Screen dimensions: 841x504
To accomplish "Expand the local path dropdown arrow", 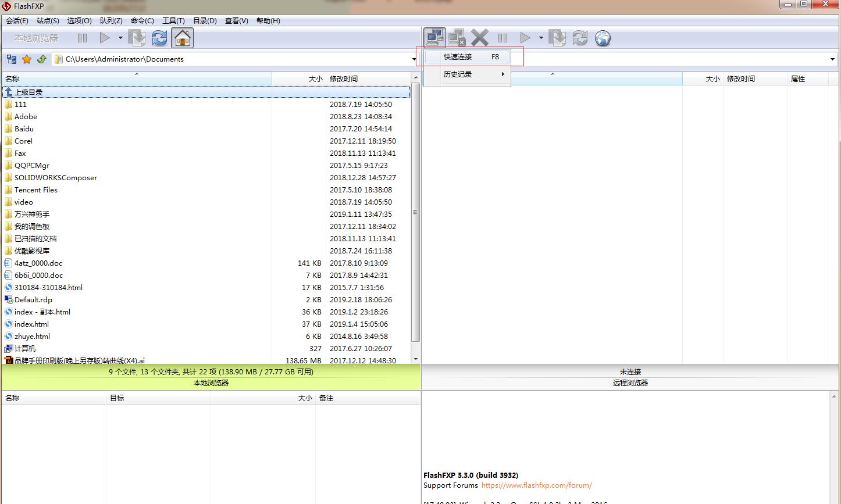I will point(414,59).
